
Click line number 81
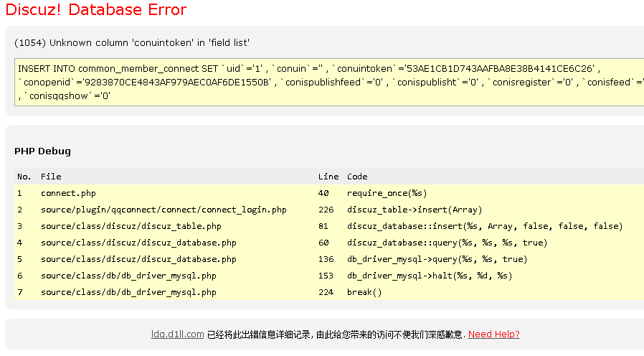point(323,226)
